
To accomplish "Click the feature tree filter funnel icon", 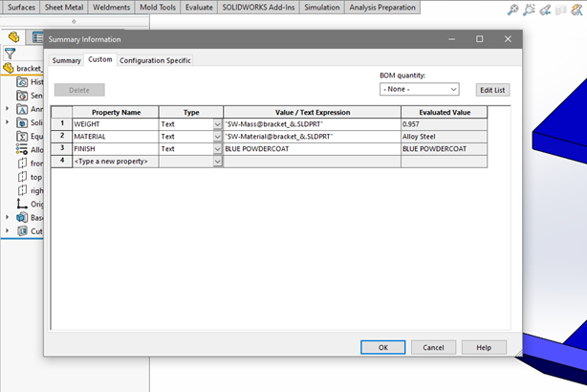I will pos(11,54).
